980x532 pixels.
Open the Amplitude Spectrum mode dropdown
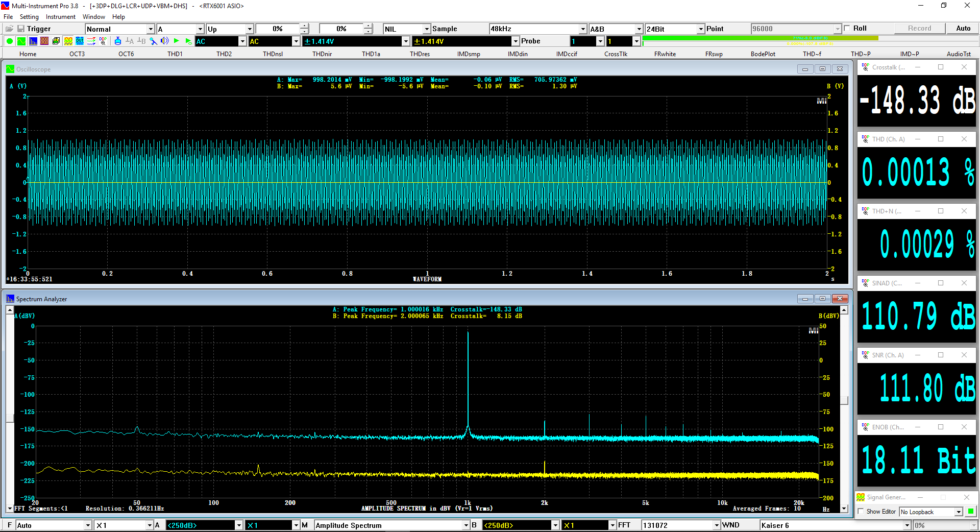pos(466,525)
